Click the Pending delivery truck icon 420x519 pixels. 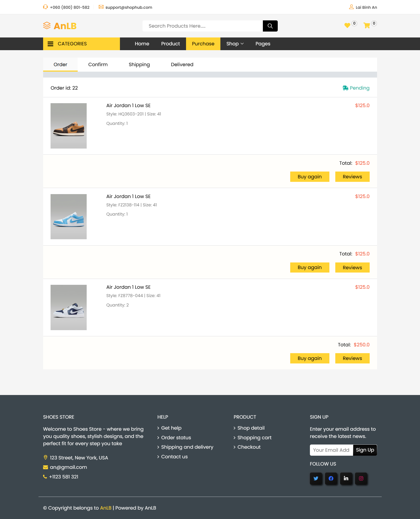[x=345, y=88]
